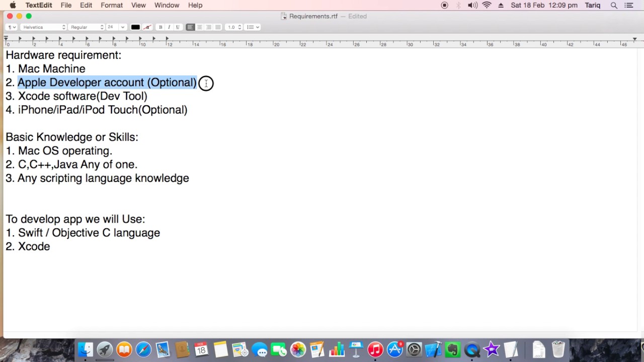Image resolution: width=644 pixels, height=362 pixels.
Task: Click the first-line indent marker on ruler
Action: (6, 37)
